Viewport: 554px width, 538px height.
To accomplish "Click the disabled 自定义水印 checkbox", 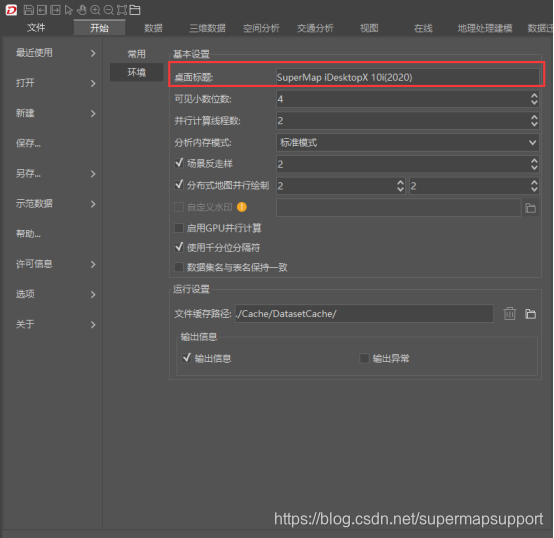I will [x=179, y=207].
